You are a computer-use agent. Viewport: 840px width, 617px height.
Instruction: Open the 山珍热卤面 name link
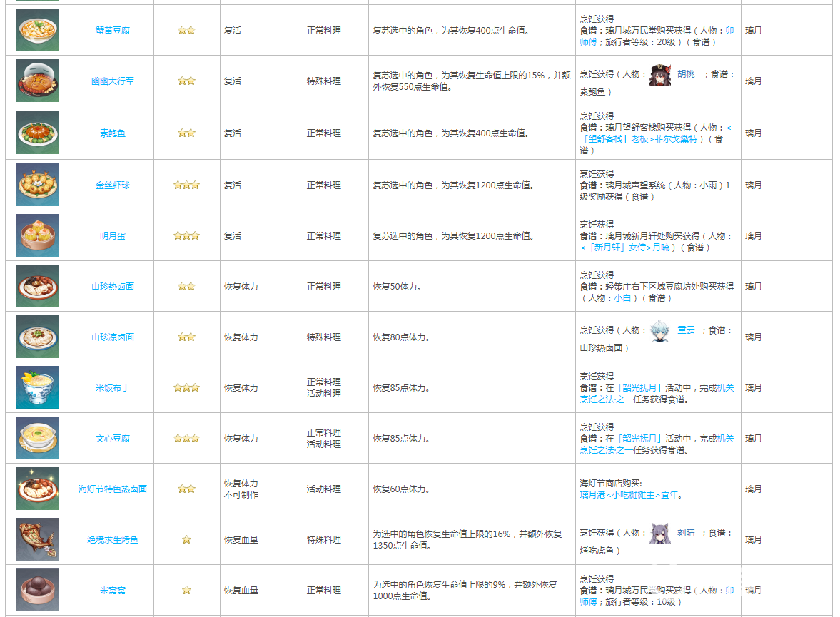click(x=112, y=287)
